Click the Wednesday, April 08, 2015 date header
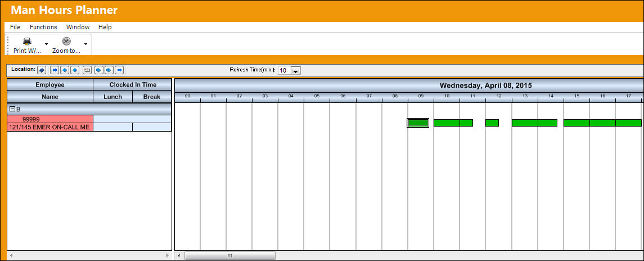644x261 pixels. pyautogui.click(x=486, y=85)
